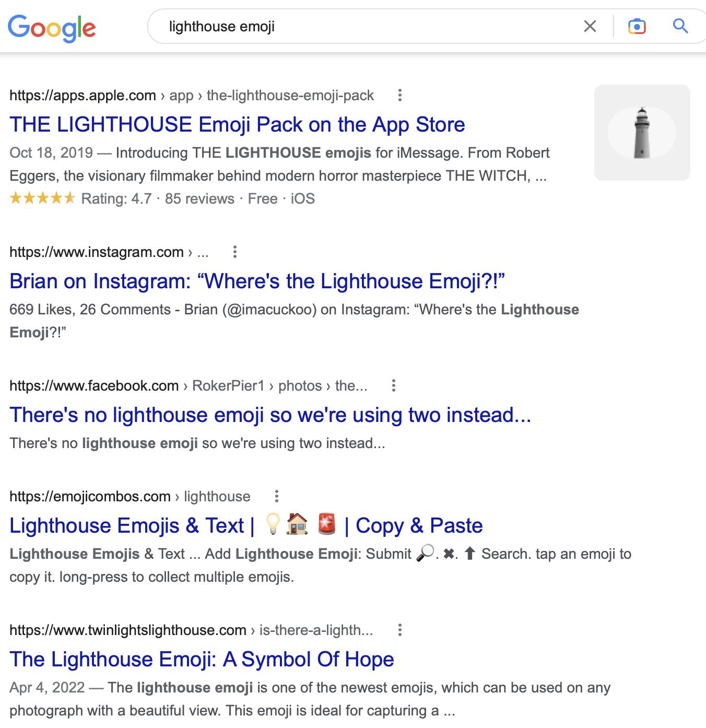
Task: Click the emojicombos.com lighthouse URL breadcrumb
Action: coord(130,497)
